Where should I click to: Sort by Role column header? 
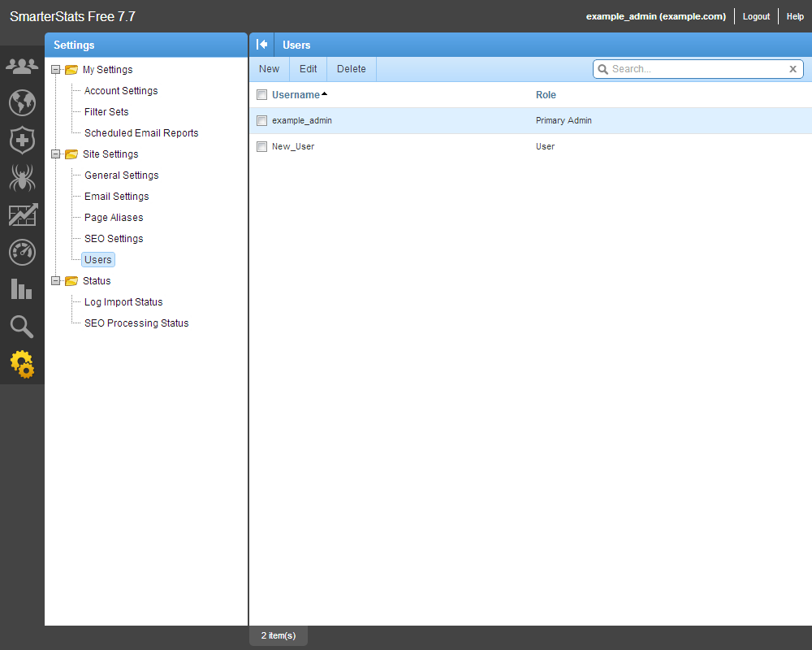pos(546,95)
